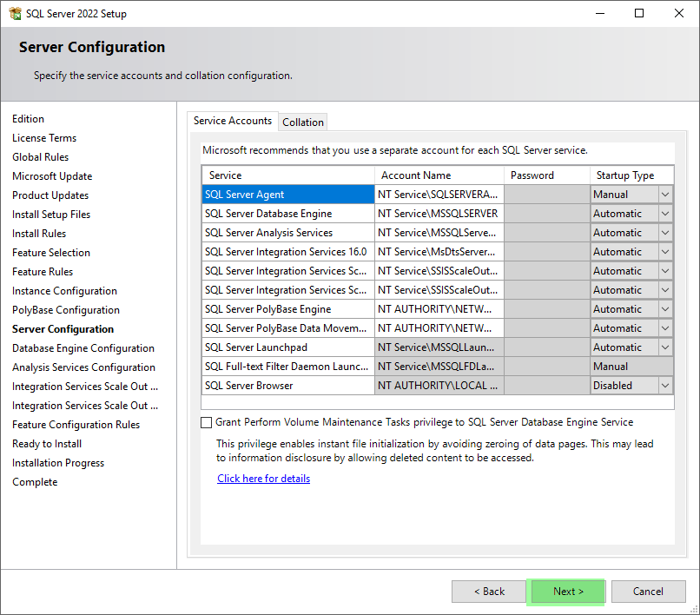Click the Back button
Image resolution: width=700 pixels, height=615 pixels.
tap(488, 591)
